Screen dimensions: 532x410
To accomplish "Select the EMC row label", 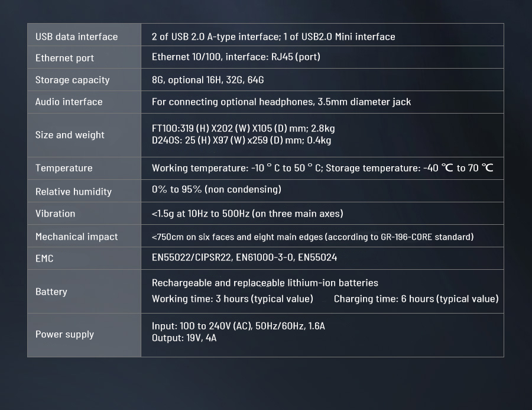I will point(44,259).
